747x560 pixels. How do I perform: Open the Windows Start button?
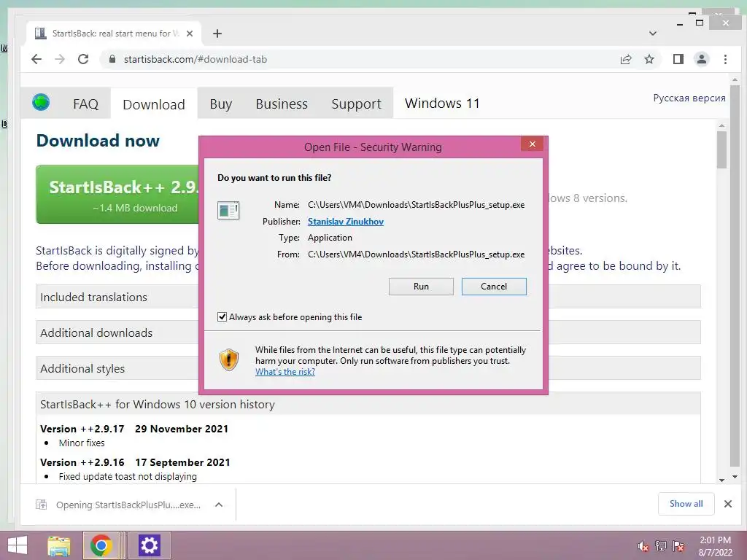point(18,545)
